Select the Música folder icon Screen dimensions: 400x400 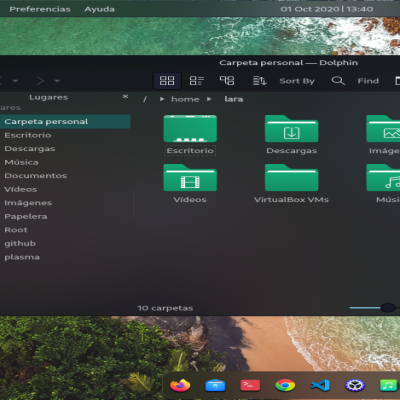click(x=383, y=177)
